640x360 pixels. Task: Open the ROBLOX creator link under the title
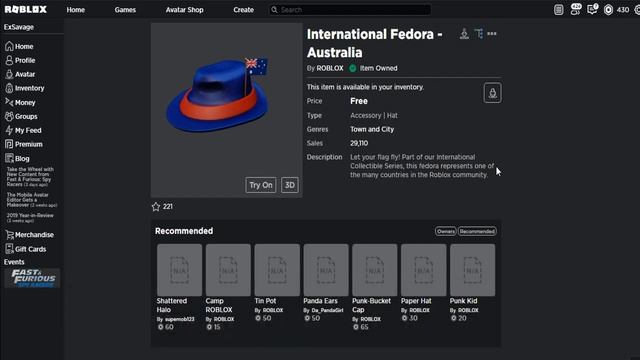coord(330,68)
